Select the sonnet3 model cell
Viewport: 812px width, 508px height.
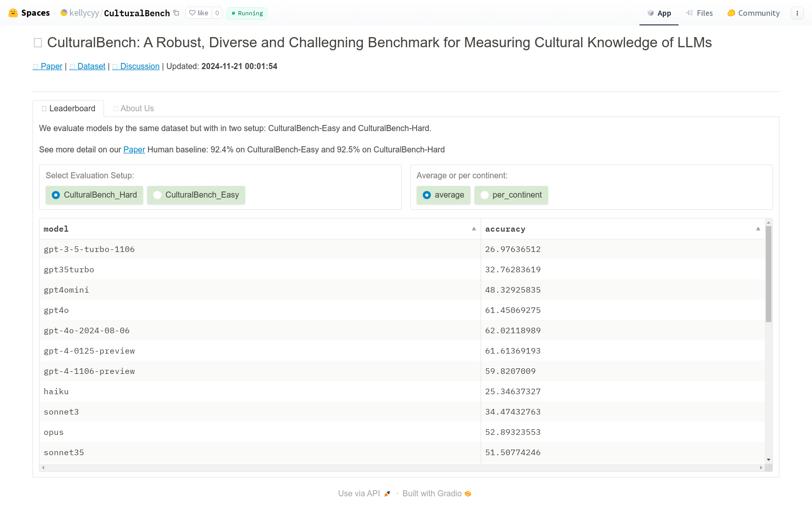pos(260,412)
